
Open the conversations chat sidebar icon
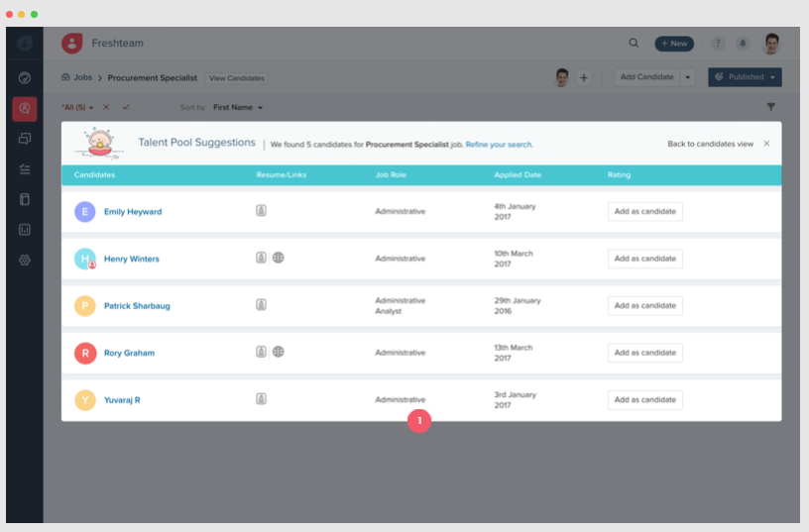tap(24, 139)
